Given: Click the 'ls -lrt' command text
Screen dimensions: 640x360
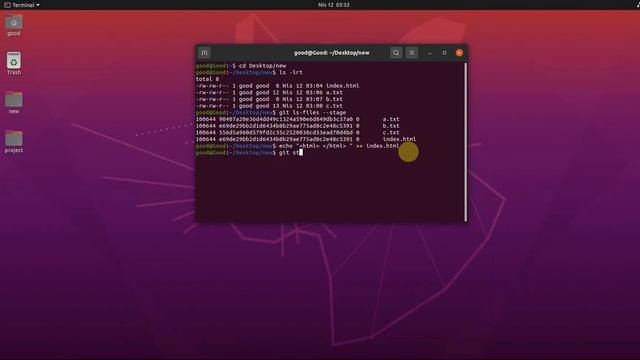Looking at the screenshot, I should point(291,72).
